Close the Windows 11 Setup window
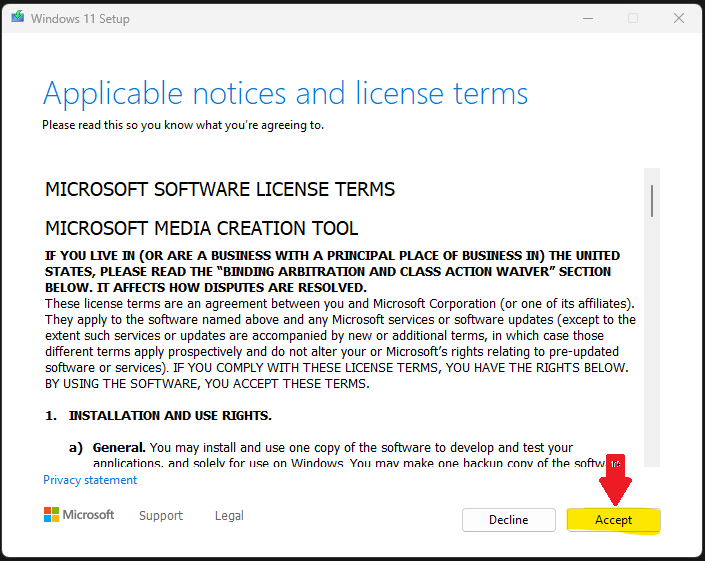Viewport: 705px width, 561px height. [679, 18]
